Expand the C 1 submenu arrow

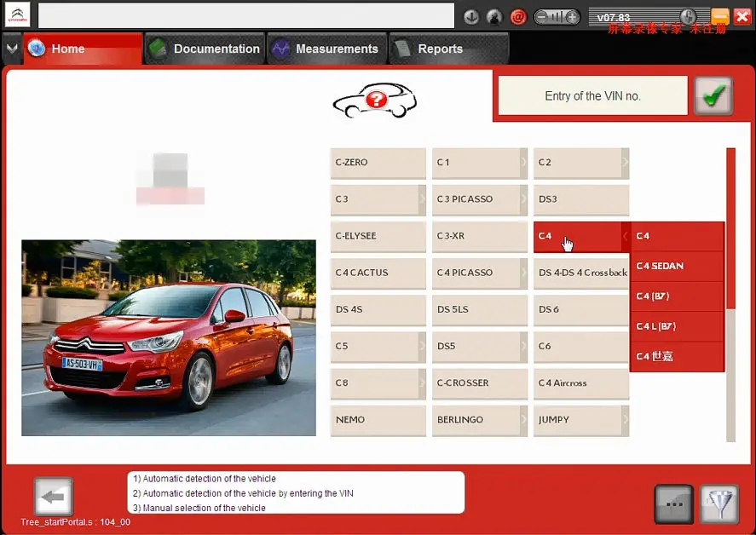pyautogui.click(x=523, y=163)
